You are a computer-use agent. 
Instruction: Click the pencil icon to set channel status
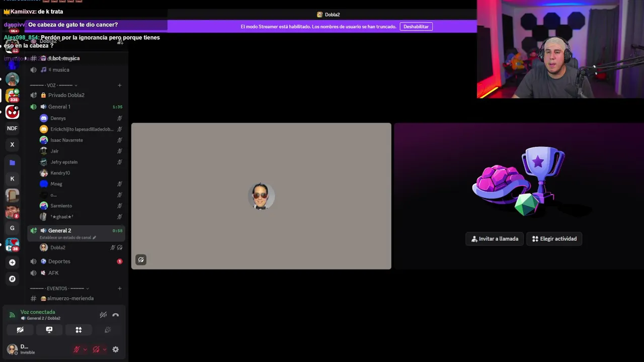[x=94, y=238]
